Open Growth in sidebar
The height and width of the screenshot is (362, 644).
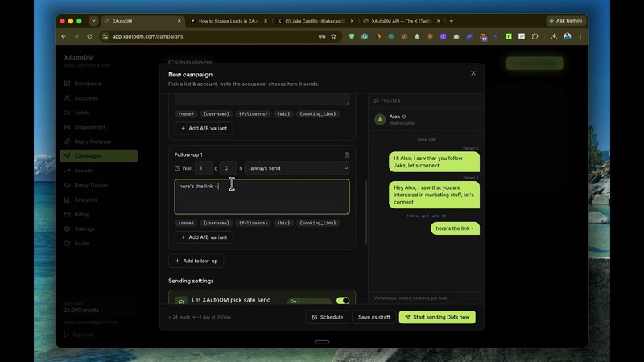tap(98, 171)
